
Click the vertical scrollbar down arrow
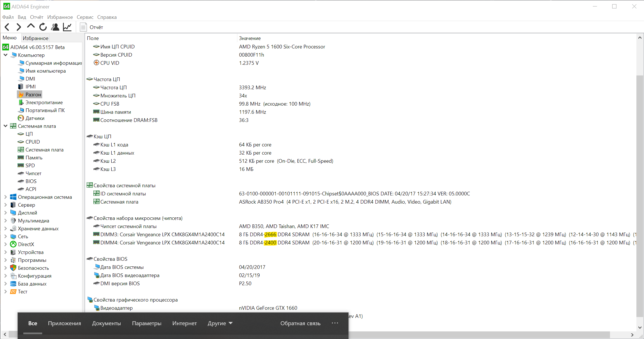click(640, 327)
